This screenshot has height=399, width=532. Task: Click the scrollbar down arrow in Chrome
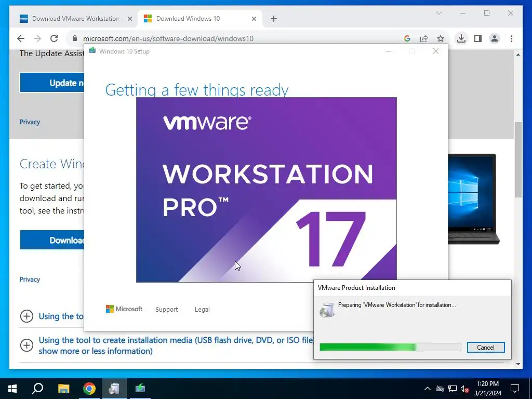(518, 364)
